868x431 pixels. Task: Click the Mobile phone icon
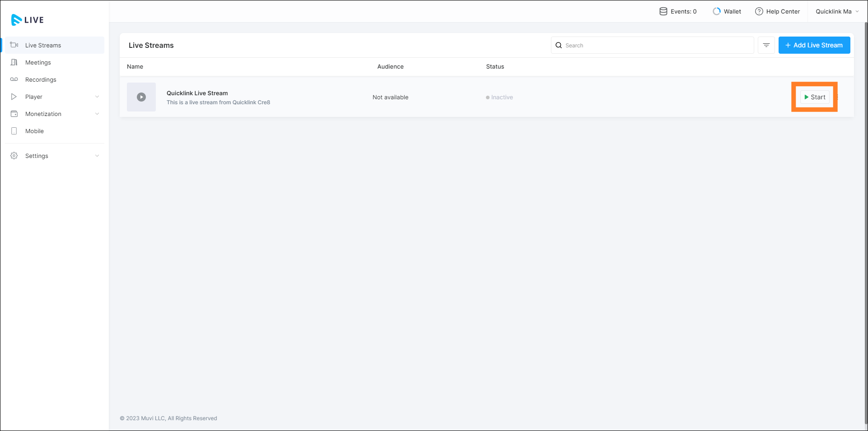coord(14,131)
